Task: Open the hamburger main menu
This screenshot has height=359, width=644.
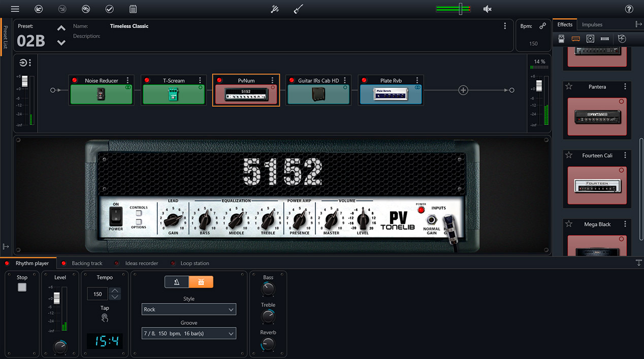Action: [x=15, y=9]
